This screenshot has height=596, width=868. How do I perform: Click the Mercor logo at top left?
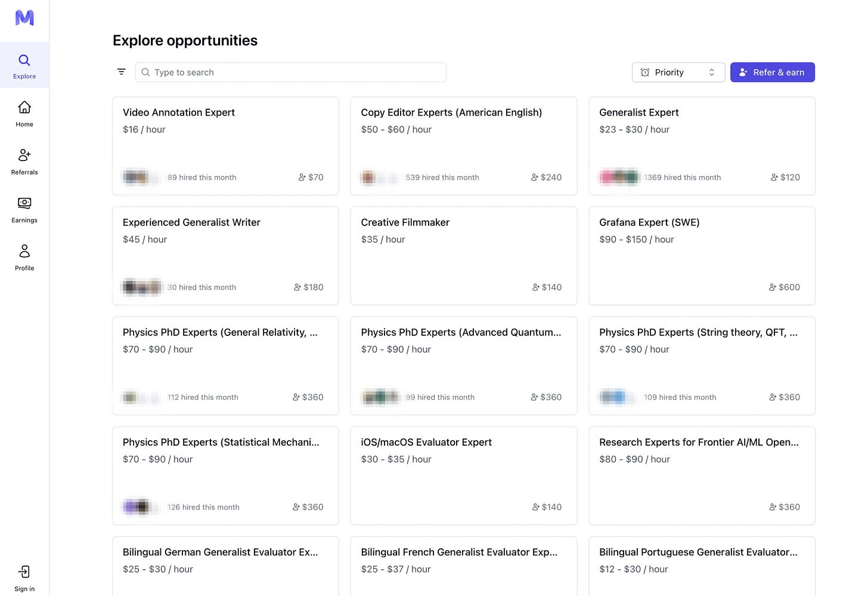pos(24,18)
